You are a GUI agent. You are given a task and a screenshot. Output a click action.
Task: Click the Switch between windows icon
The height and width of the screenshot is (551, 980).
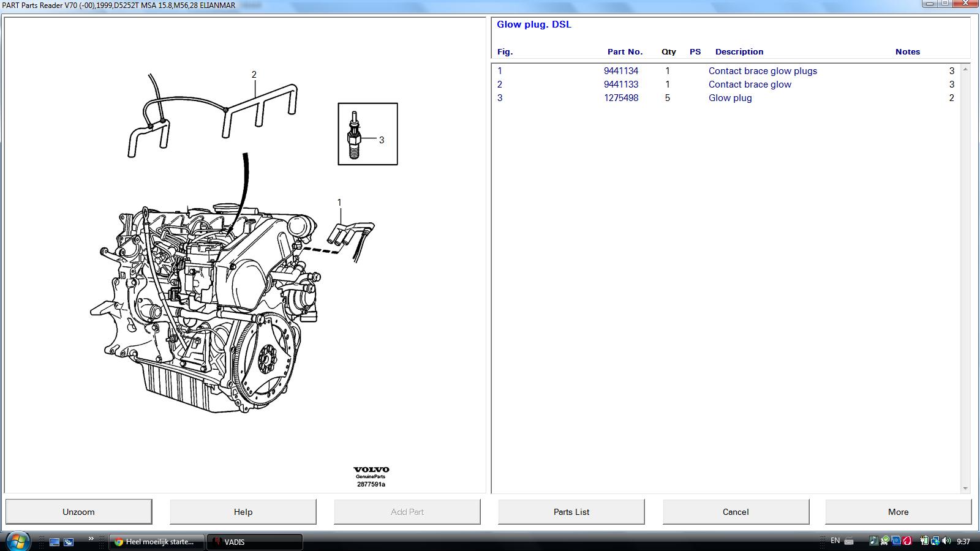point(69,542)
